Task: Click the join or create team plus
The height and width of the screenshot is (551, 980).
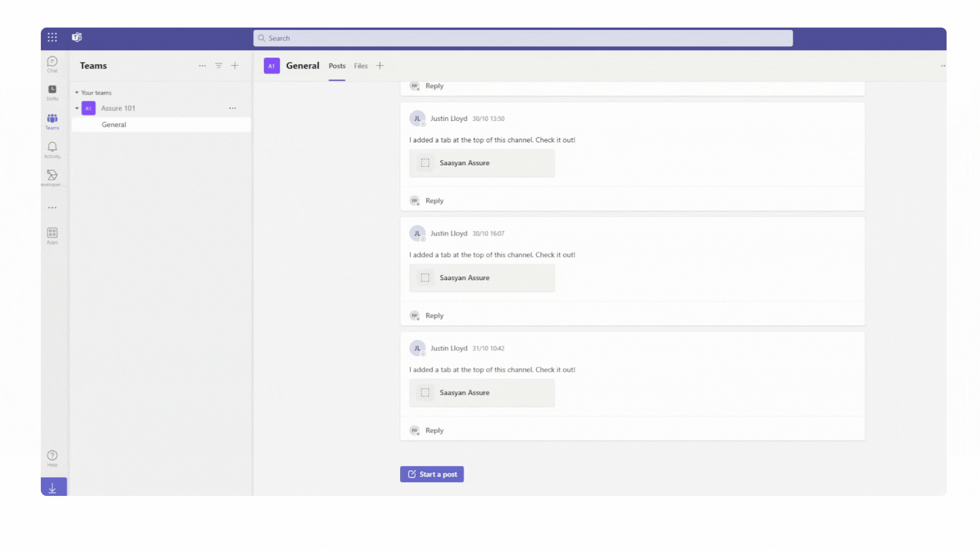Action: point(235,66)
